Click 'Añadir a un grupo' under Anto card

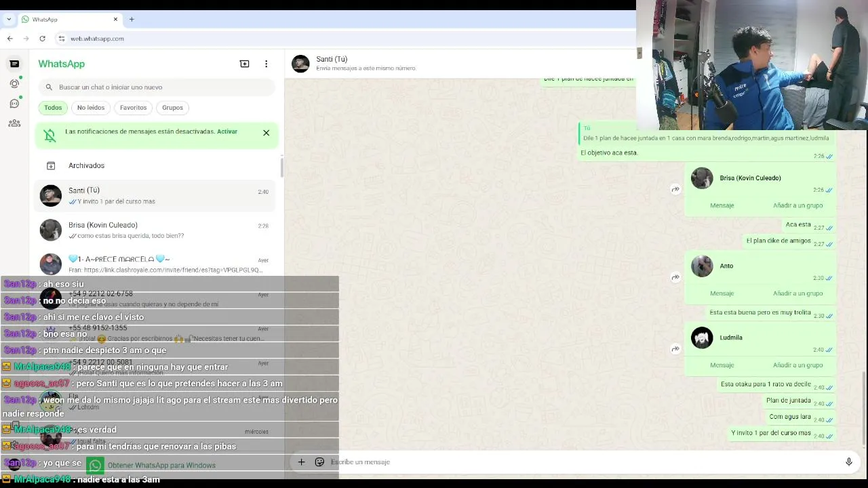pos(798,293)
